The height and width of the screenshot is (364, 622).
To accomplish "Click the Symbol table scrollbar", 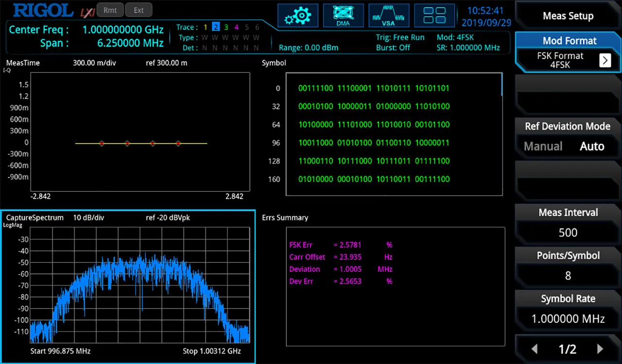I will pyautogui.click(x=501, y=85).
